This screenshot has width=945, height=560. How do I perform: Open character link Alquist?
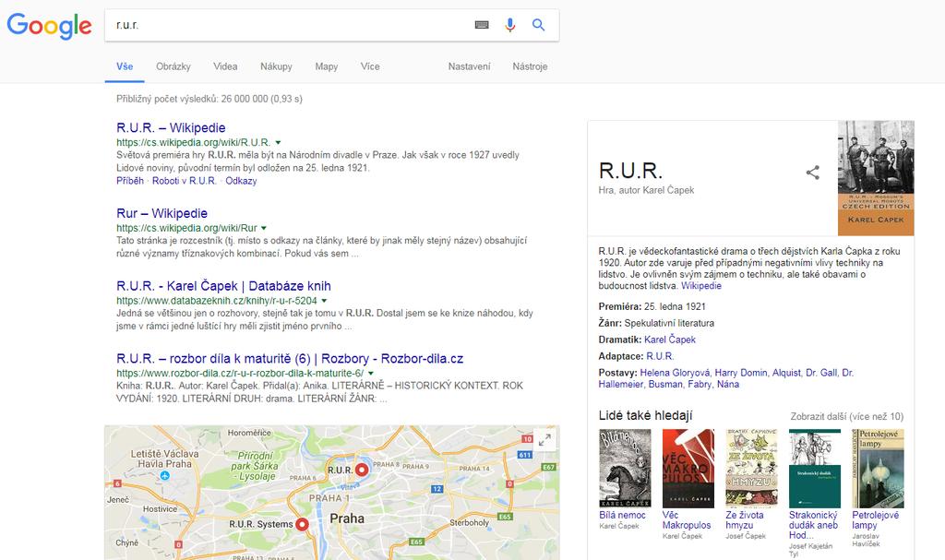pos(786,373)
